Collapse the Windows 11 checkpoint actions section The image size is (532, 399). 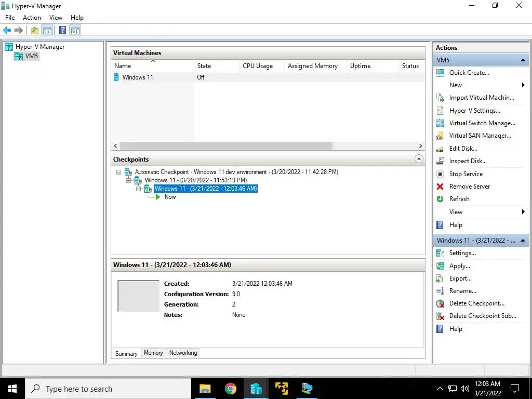click(523, 241)
